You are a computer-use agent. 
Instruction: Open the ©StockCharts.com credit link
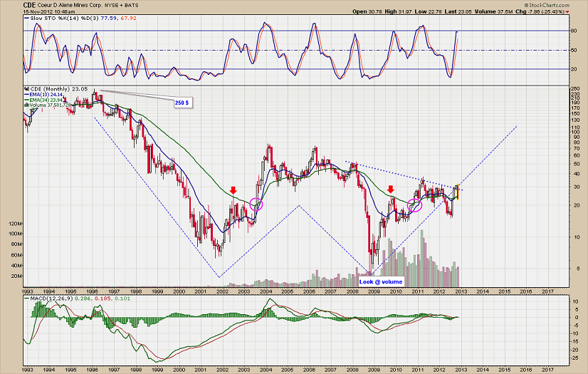tap(547, 5)
